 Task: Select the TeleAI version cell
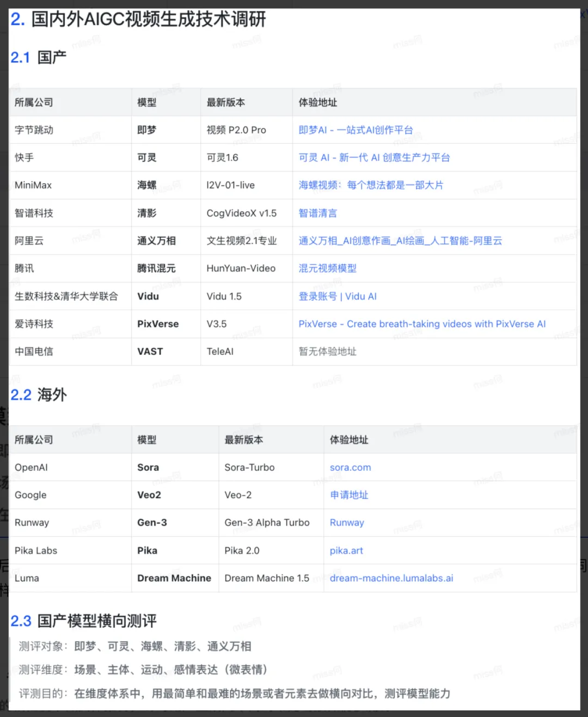(247, 351)
